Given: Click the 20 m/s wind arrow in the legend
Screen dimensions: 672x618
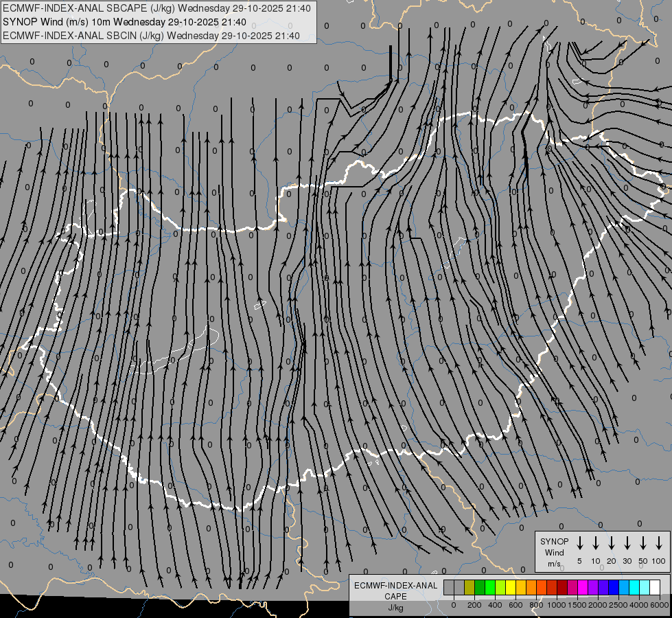Looking at the screenshot, I should pyautogui.click(x=611, y=543).
